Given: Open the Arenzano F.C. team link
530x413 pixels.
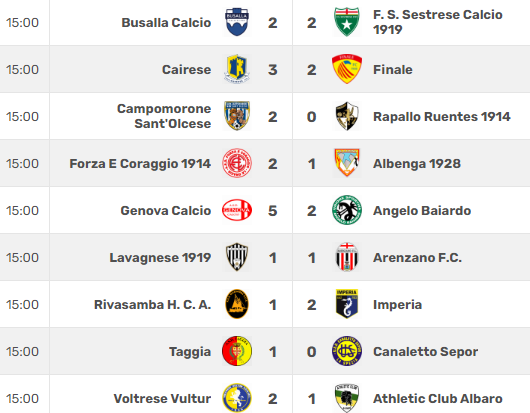Looking at the screenshot, I should [x=417, y=258].
